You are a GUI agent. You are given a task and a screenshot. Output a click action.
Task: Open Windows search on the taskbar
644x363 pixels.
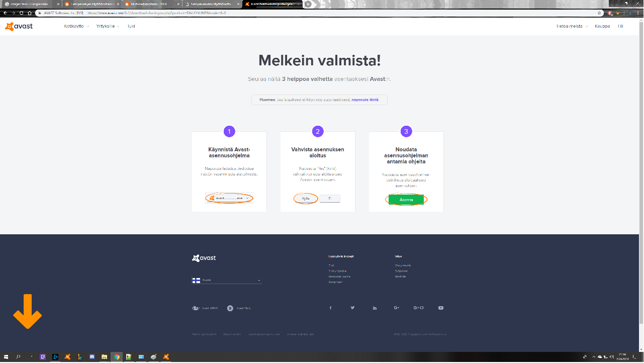[18, 357]
